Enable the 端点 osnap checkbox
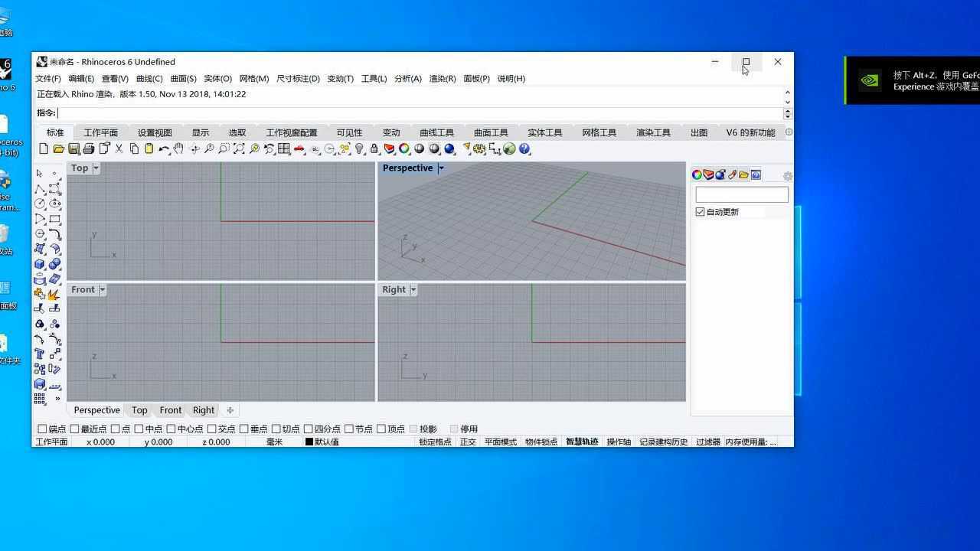Image resolution: width=980 pixels, height=551 pixels. pyautogui.click(x=43, y=429)
